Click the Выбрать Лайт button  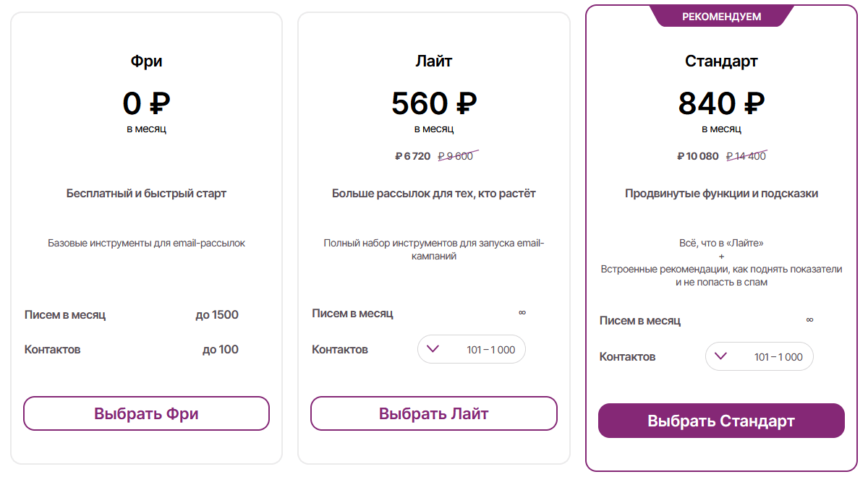434,413
